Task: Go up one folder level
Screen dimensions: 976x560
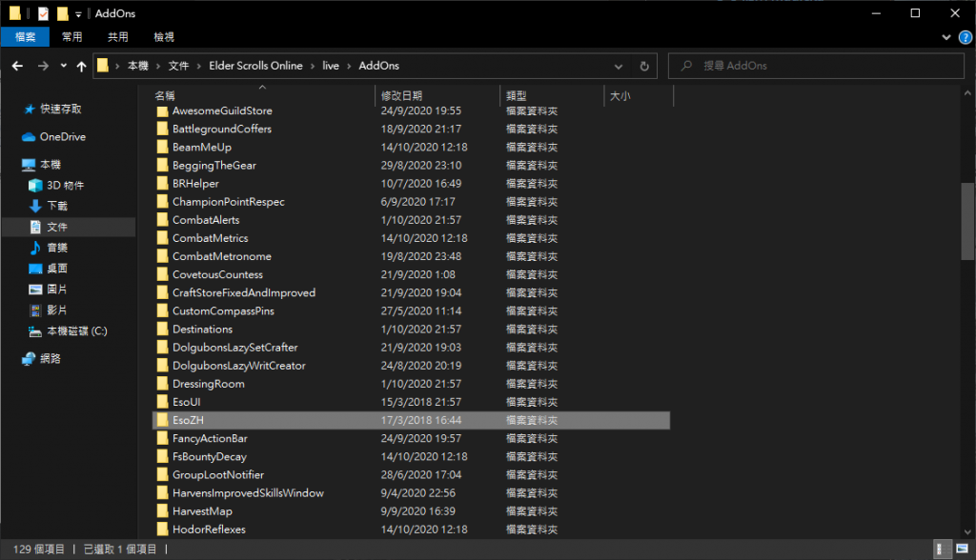Action: (82, 66)
